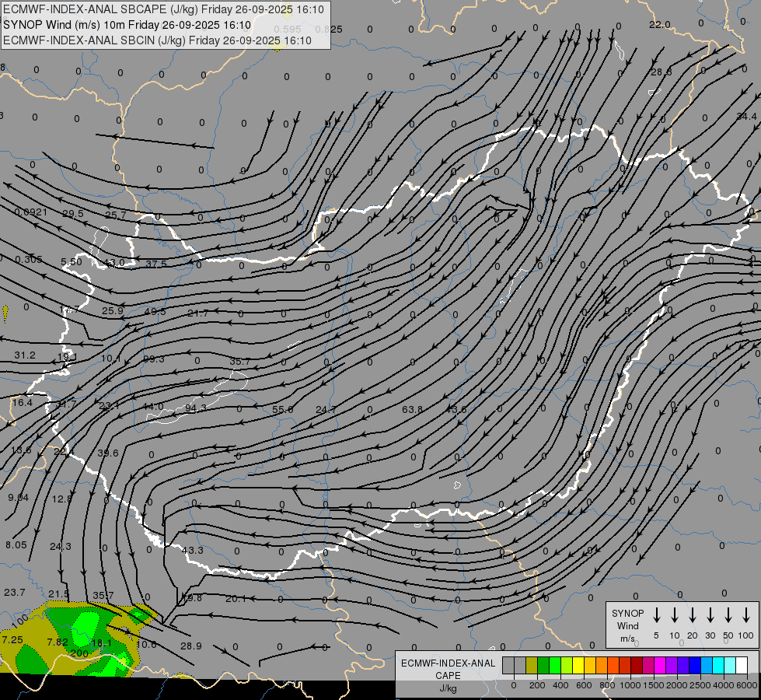The image size is (761, 700).
Task: Click the 5 m/s wind arrow in legend
Action: click(x=656, y=615)
